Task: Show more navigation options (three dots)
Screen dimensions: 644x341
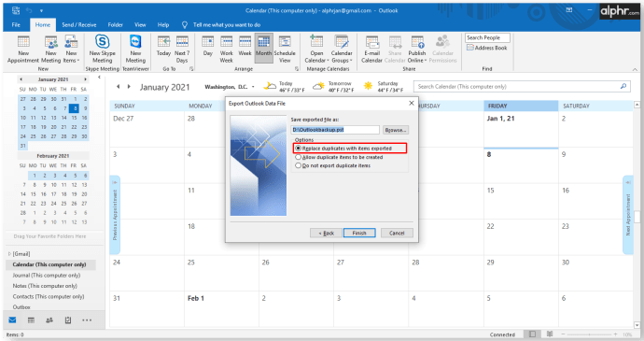Action: pyautogui.click(x=87, y=320)
